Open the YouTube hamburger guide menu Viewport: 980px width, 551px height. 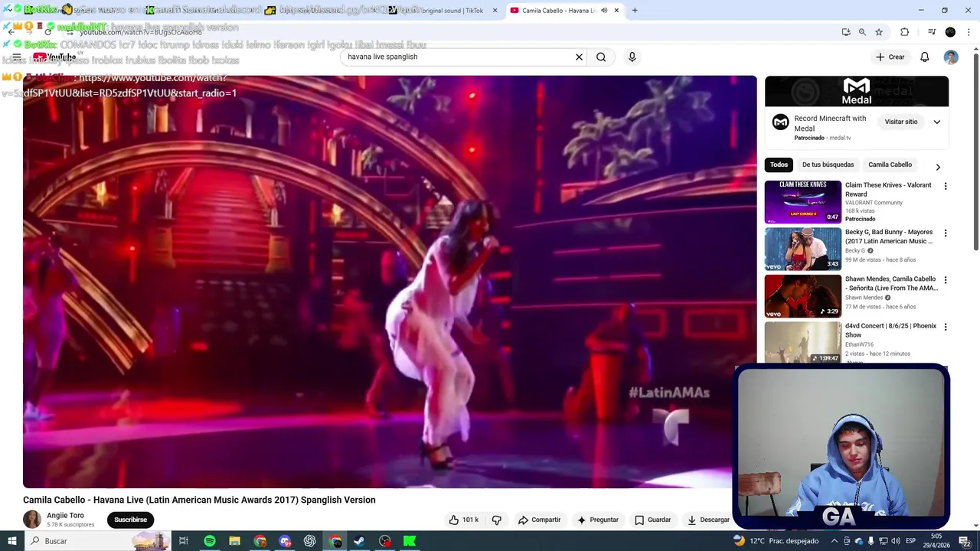tap(16, 57)
